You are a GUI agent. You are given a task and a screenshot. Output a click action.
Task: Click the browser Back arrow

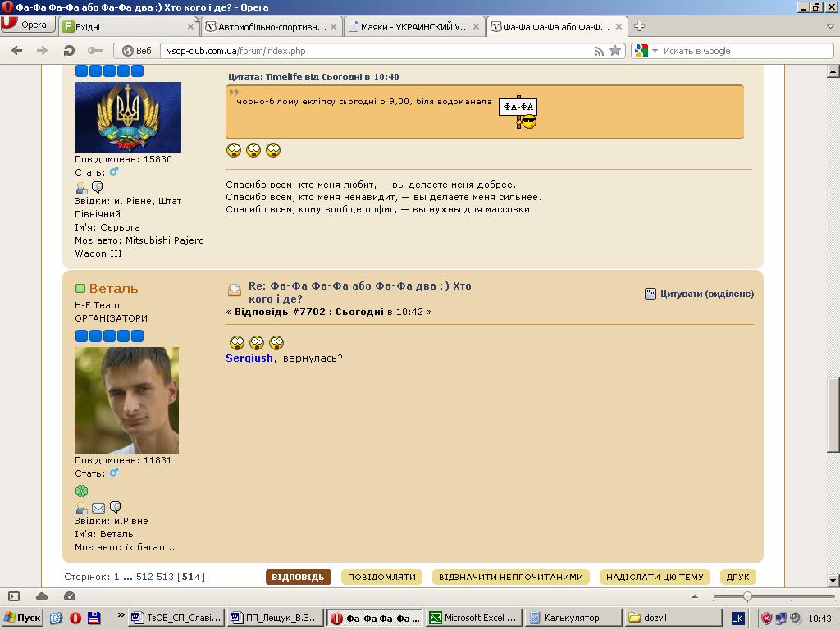17,51
